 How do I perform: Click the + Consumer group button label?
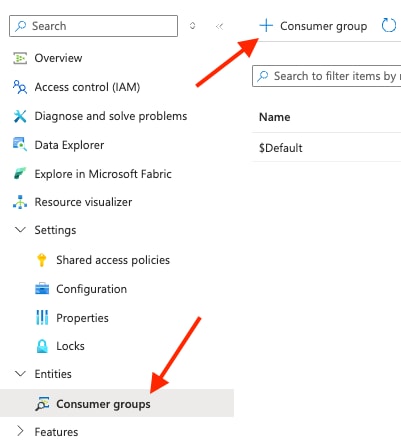click(x=323, y=26)
